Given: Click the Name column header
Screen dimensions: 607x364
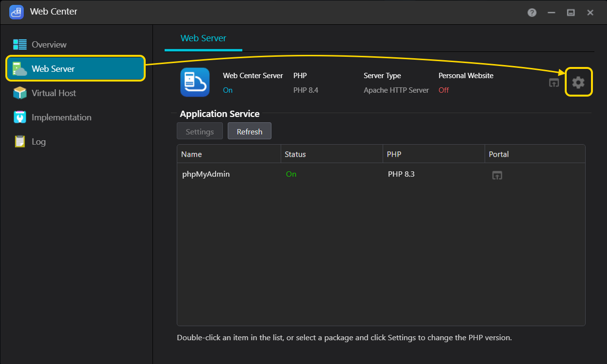Looking at the screenshot, I should (228, 154).
